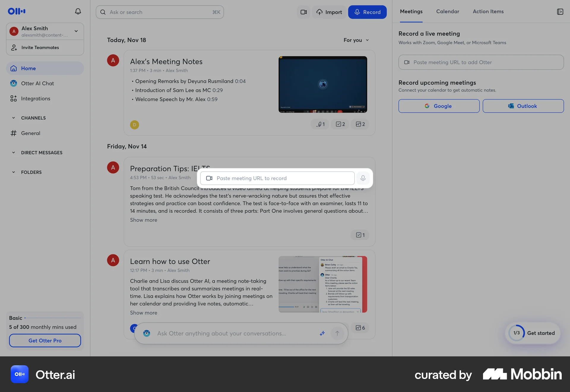Connect Outlook calendar

pos(523,106)
